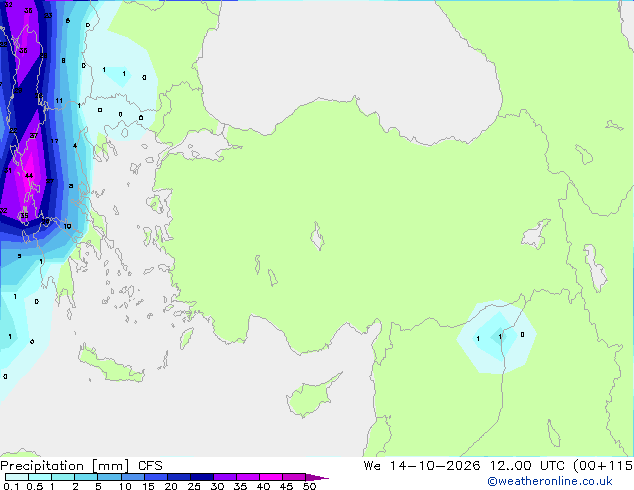This screenshot has width=634, height=490.
Task: Click the 5–10 mm legend swatch
Action: [x=109, y=477]
